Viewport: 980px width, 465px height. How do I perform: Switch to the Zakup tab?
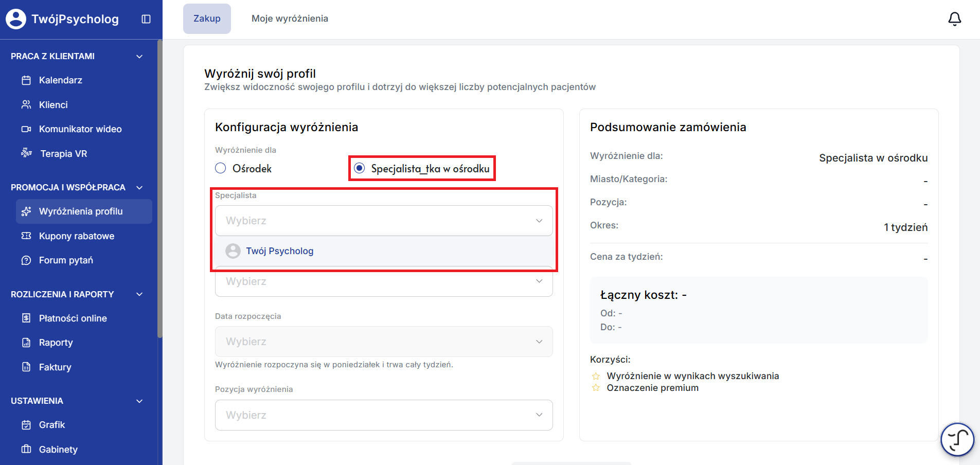207,19
